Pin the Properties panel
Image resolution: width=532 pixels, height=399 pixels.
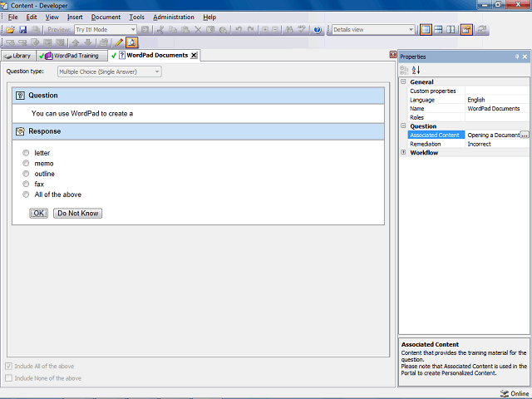pos(517,57)
